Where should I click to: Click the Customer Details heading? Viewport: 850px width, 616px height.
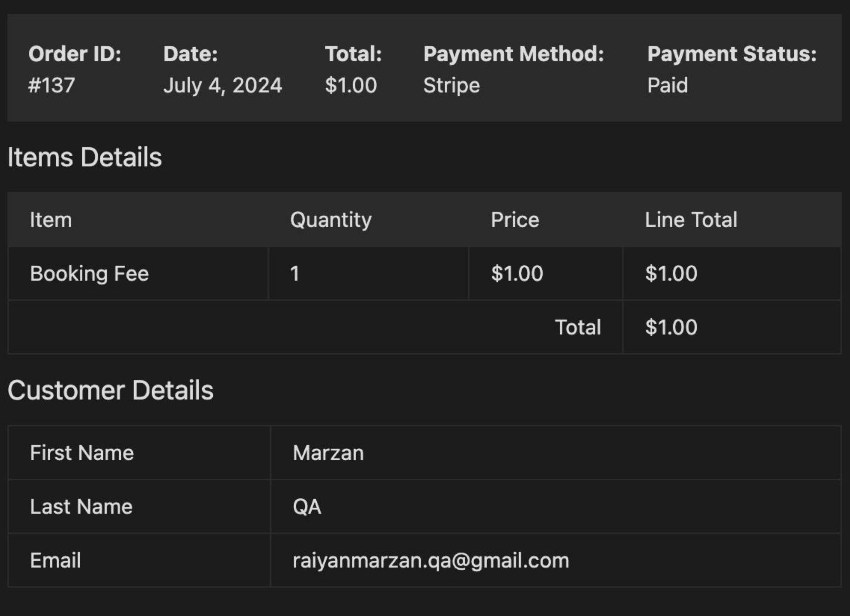110,390
